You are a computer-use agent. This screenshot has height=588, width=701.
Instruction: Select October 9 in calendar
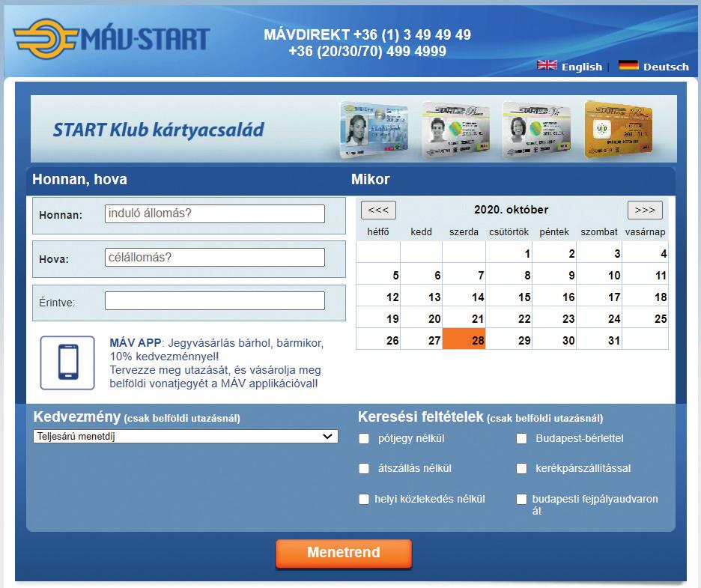(x=554, y=275)
